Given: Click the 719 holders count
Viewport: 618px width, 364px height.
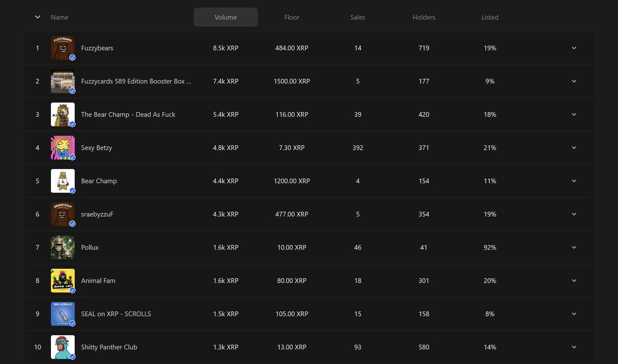Looking at the screenshot, I should (424, 48).
